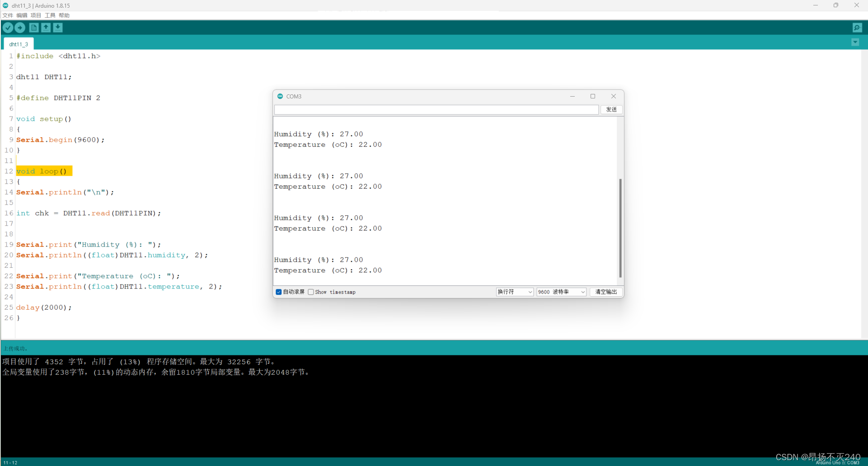The width and height of the screenshot is (868, 466).
Task: Click the 清空输出 clear output button
Action: [x=606, y=292]
